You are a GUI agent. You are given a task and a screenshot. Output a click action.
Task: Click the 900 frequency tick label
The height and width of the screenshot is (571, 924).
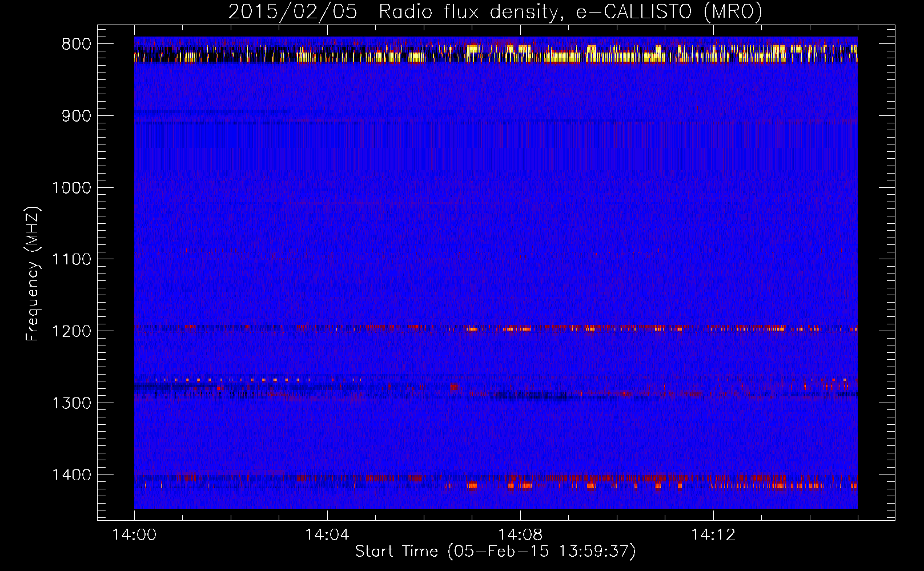[76, 116]
